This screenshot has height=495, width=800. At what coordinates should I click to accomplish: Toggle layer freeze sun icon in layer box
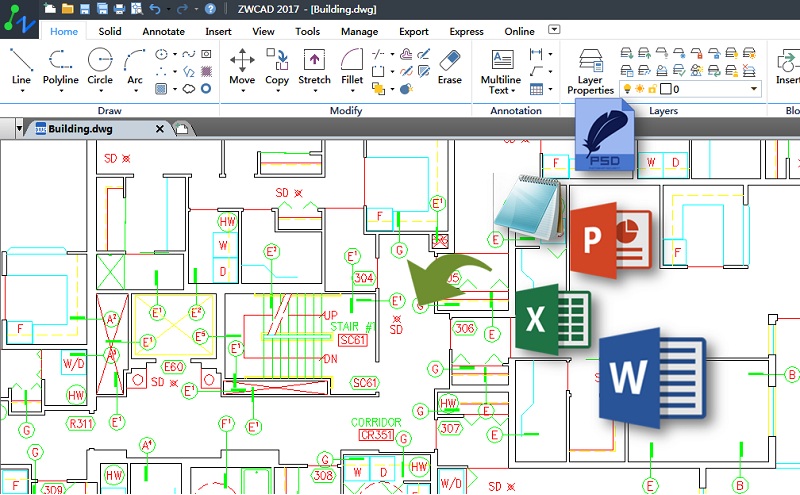[640, 89]
